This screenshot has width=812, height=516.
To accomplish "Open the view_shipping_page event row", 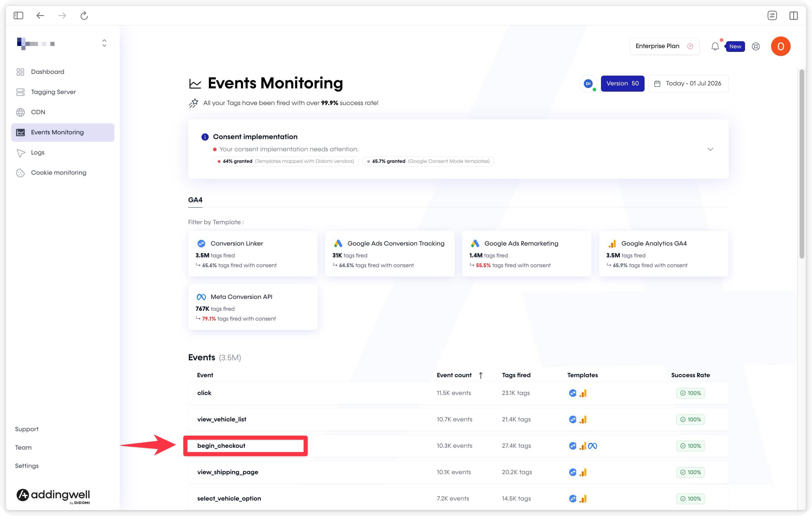I will point(458,472).
